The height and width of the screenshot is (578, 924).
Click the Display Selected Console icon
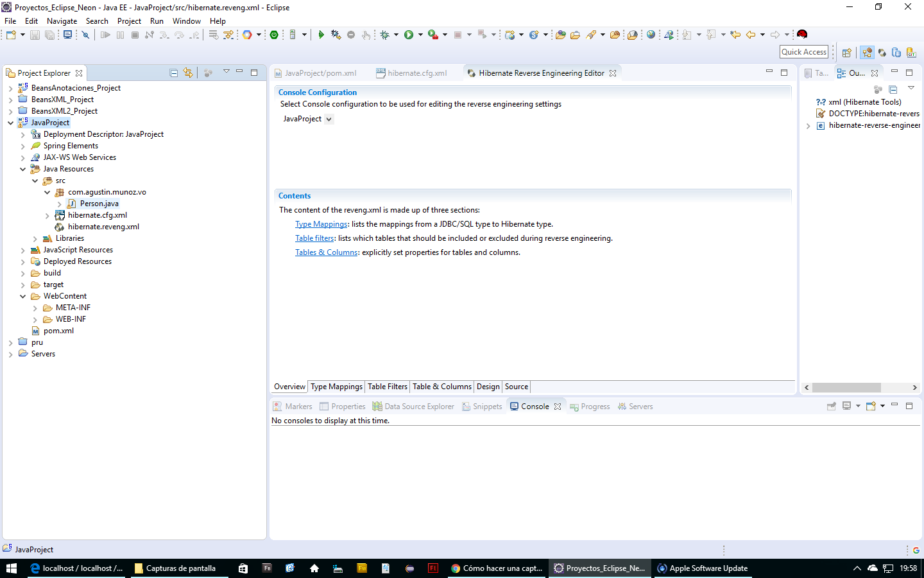847,406
